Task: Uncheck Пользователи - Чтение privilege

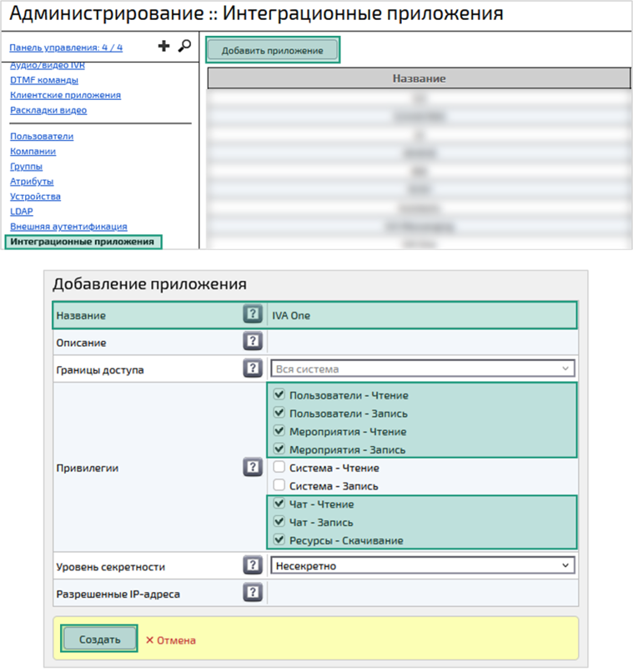Action: [280, 395]
